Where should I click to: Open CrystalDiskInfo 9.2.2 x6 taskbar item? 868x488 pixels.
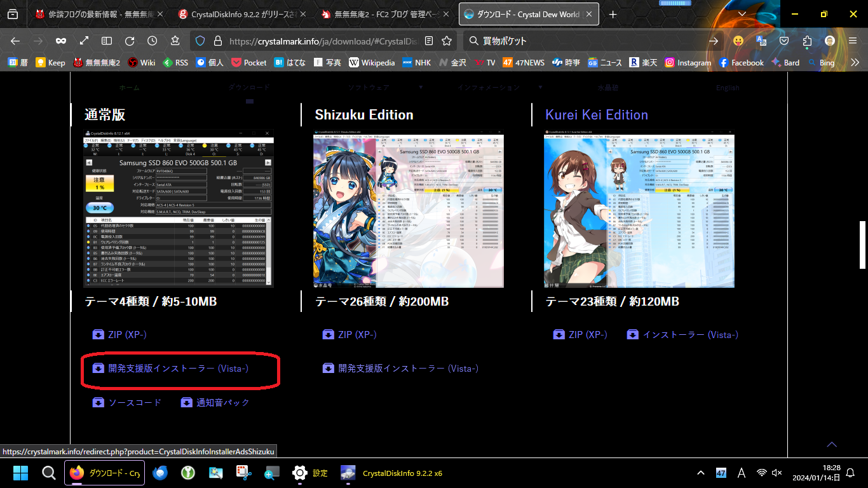click(x=391, y=473)
